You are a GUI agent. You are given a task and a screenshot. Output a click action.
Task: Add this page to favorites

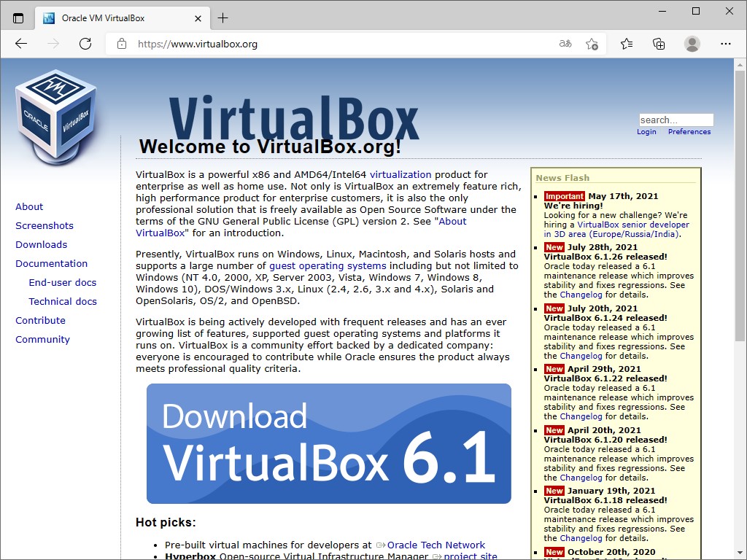click(x=592, y=44)
